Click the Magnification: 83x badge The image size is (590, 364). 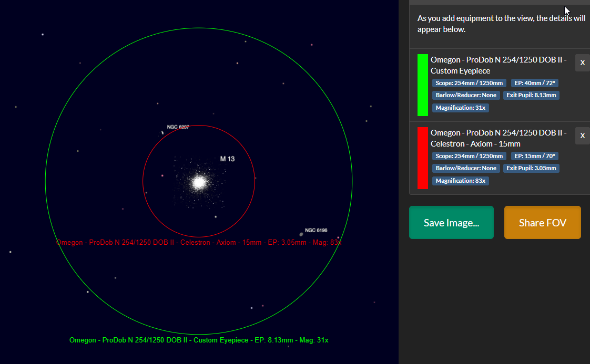[x=461, y=181]
